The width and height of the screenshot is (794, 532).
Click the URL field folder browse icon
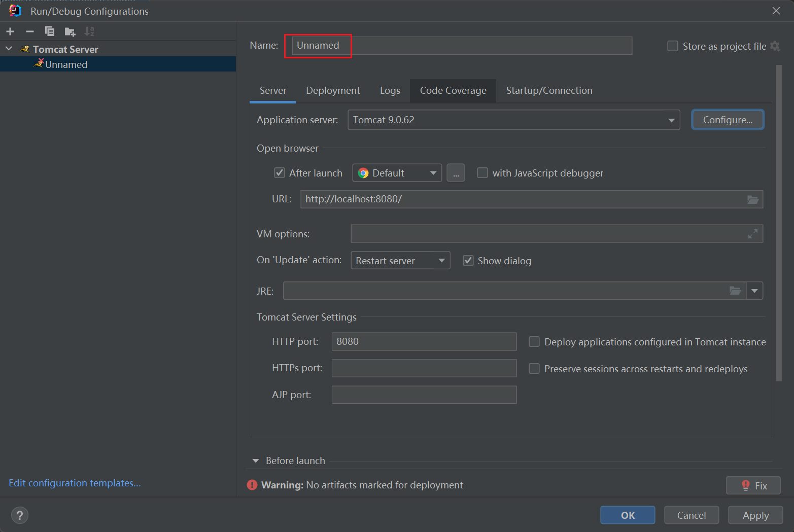(752, 200)
